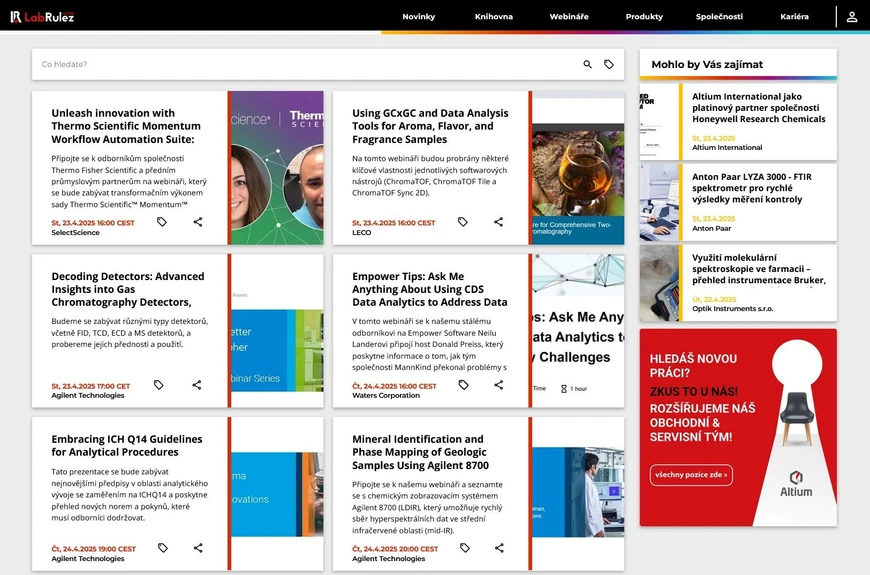Click the Mineral Identification thumbnail with scientist
This screenshot has height=575, width=870.
click(578, 494)
